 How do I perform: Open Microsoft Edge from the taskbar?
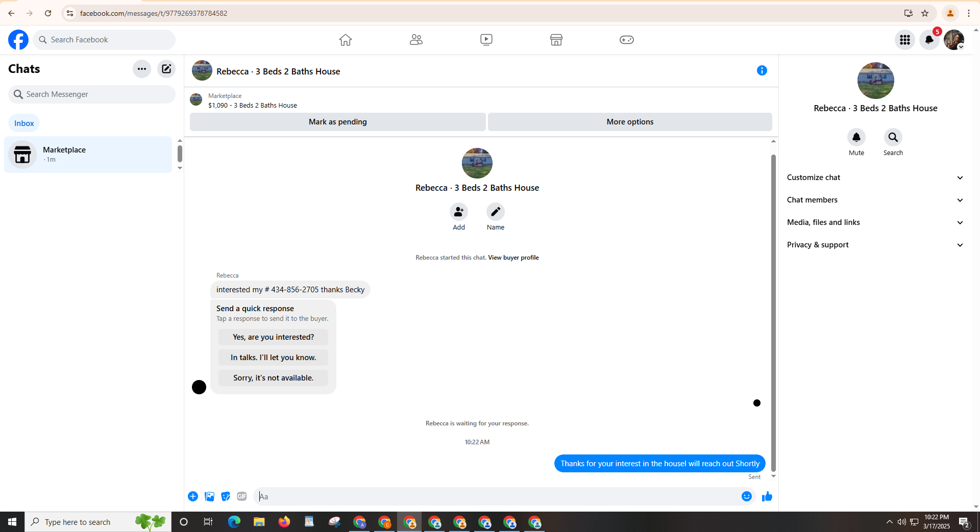(234, 522)
